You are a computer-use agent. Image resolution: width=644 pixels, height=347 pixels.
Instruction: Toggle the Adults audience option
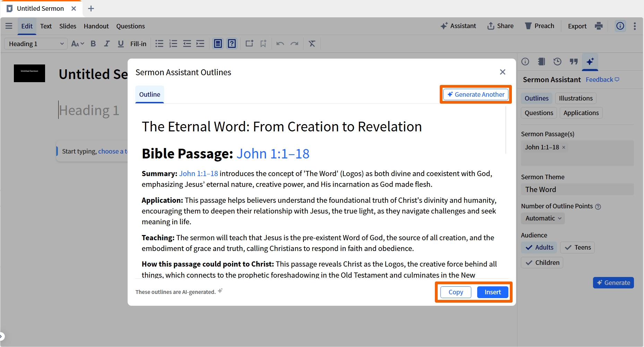[539, 248]
